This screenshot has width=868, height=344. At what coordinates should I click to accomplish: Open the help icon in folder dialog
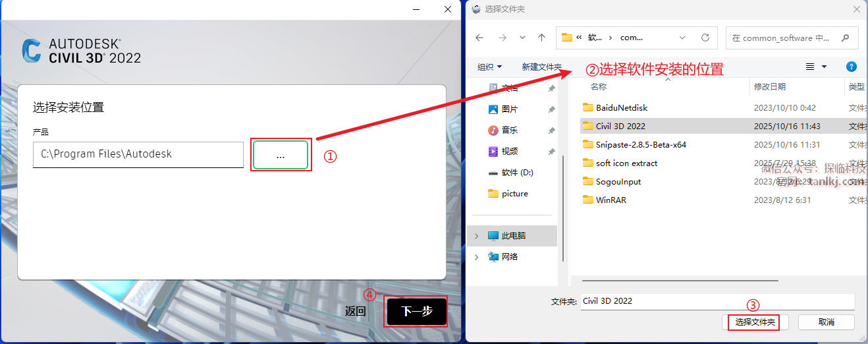click(851, 67)
